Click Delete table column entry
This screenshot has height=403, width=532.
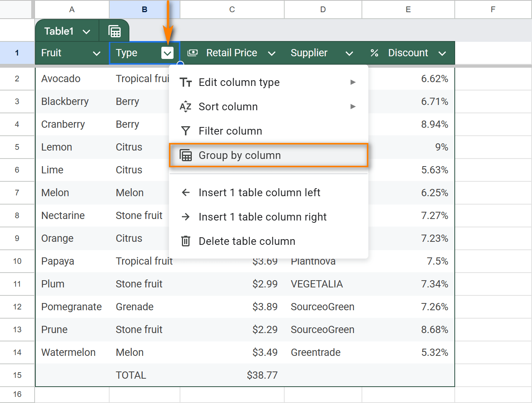[x=247, y=241]
